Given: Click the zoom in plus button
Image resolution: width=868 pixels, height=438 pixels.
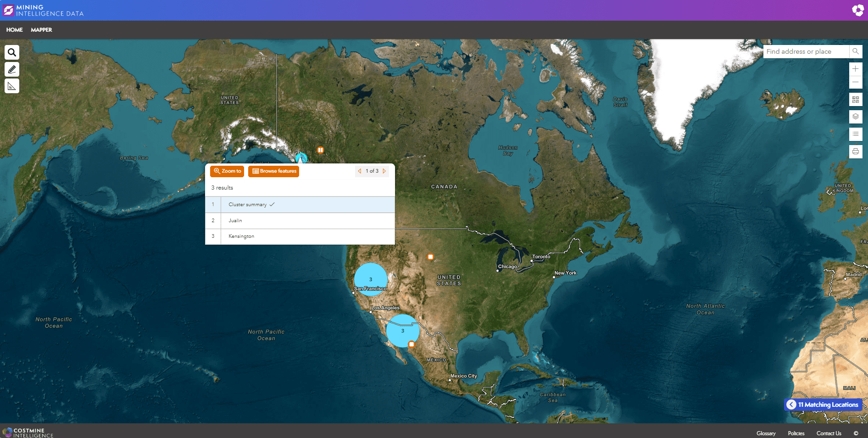Looking at the screenshot, I should (855, 69).
